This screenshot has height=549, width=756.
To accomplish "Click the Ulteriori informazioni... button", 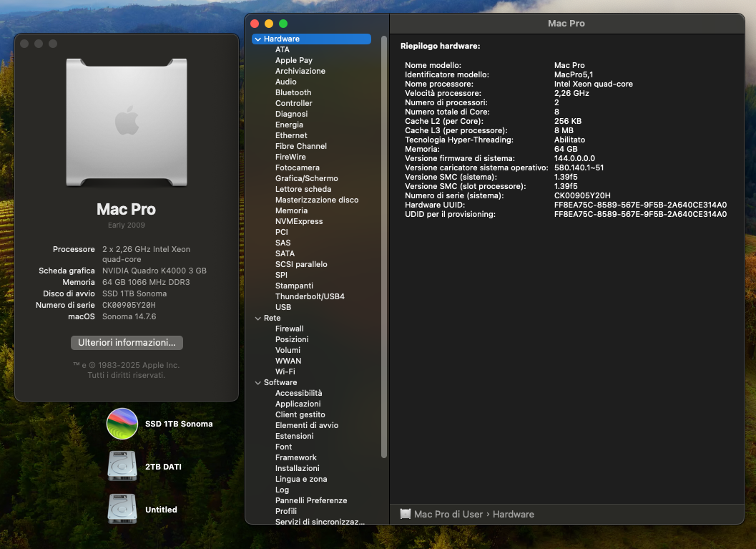I will pyautogui.click(x=127, y=343).
